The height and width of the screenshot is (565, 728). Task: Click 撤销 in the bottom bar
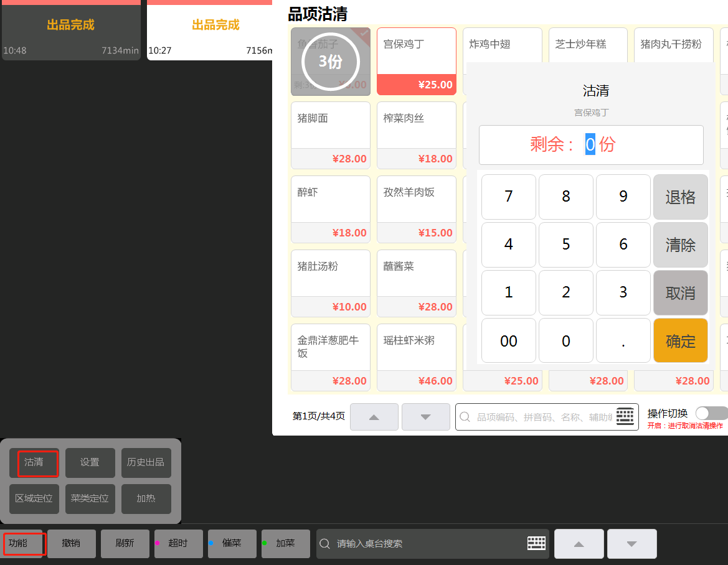(72, 544)
